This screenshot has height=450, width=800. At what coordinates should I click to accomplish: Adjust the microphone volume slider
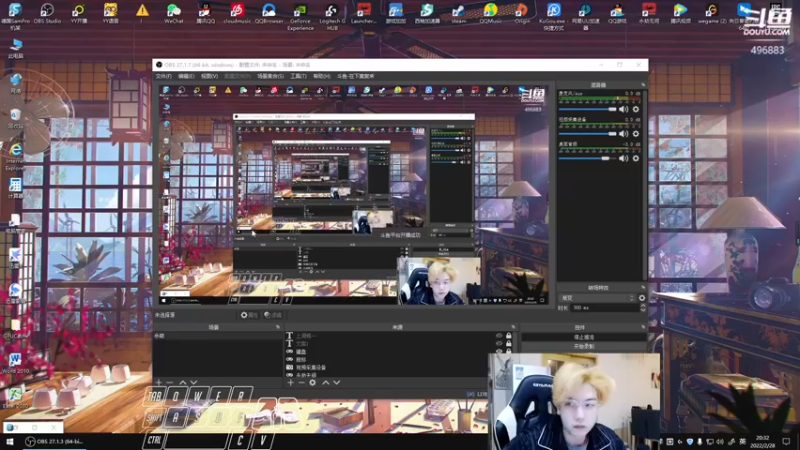[x=587, y=109]
